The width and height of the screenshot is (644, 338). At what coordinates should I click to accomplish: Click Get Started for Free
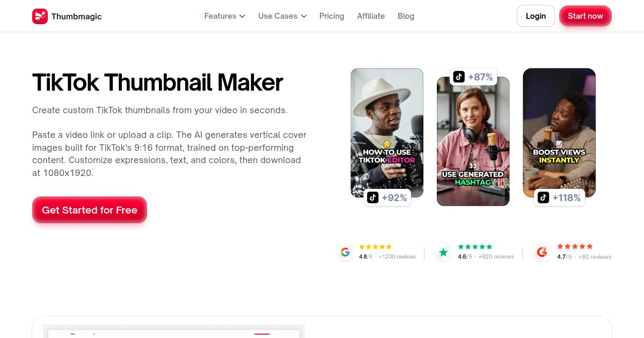[x=90, y=210]
